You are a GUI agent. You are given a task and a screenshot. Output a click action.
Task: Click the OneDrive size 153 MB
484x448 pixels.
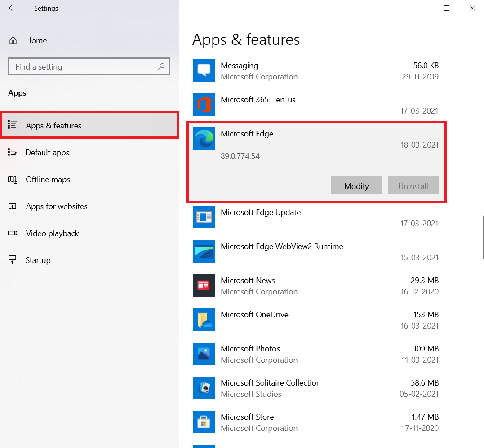tap(426, 315)
